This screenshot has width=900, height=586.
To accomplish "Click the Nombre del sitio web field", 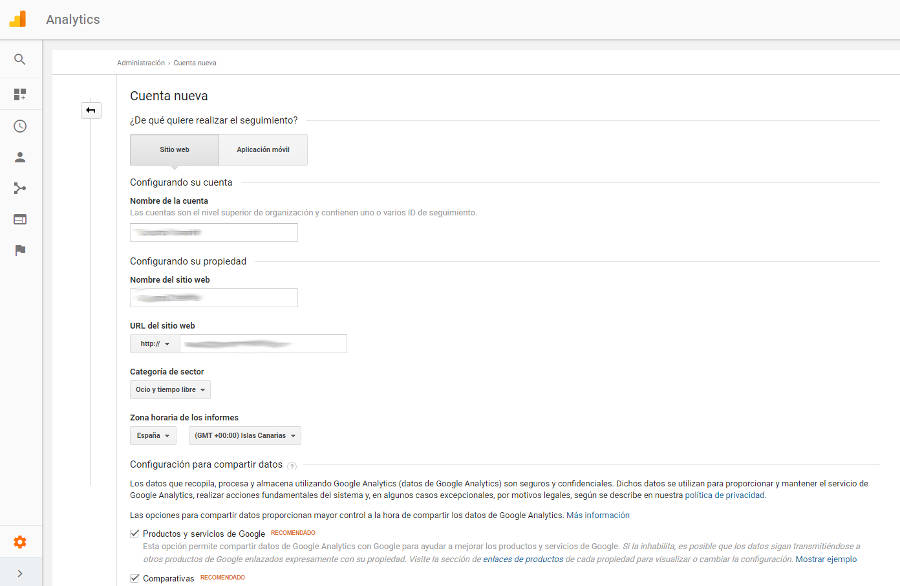I will [x=214, y=298].
